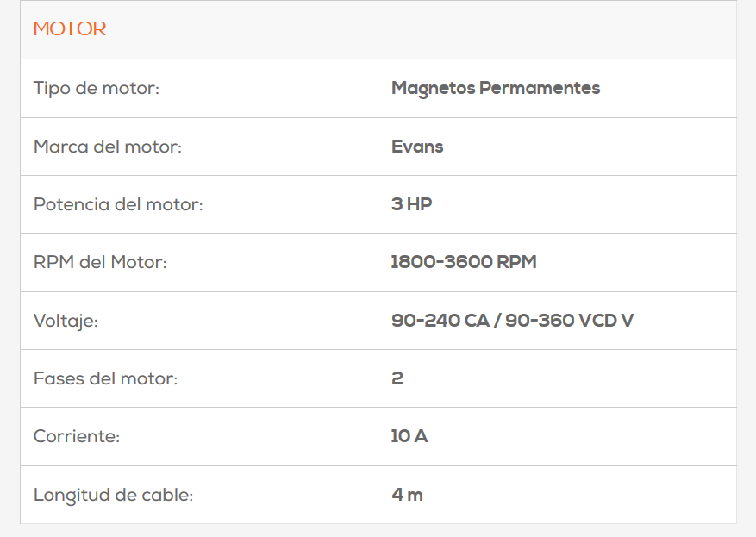Viewport: 756px width, 537px height.
Task: Click the 'Evans' brand value
Action: point(417,147)
